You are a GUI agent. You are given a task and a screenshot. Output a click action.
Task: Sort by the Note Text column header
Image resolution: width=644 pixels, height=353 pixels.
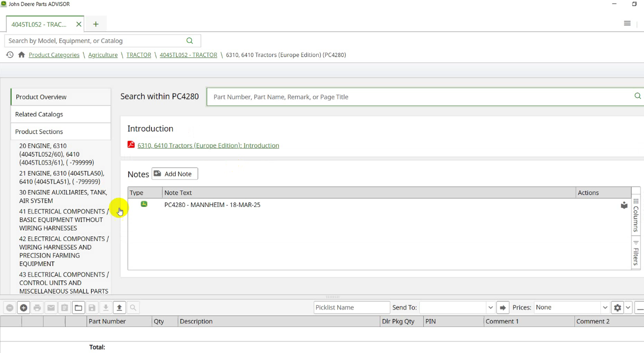pyautogui.click(x=369, y=192)
